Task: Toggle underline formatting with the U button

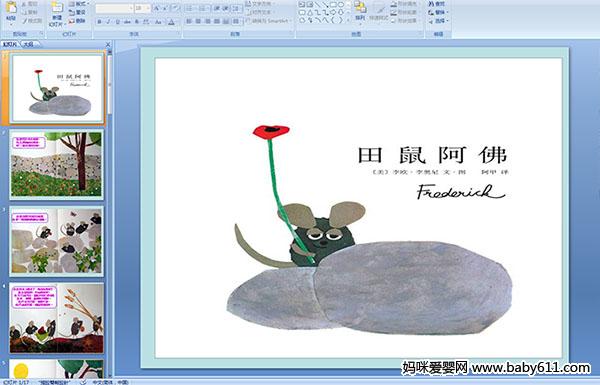Action: 117,22
